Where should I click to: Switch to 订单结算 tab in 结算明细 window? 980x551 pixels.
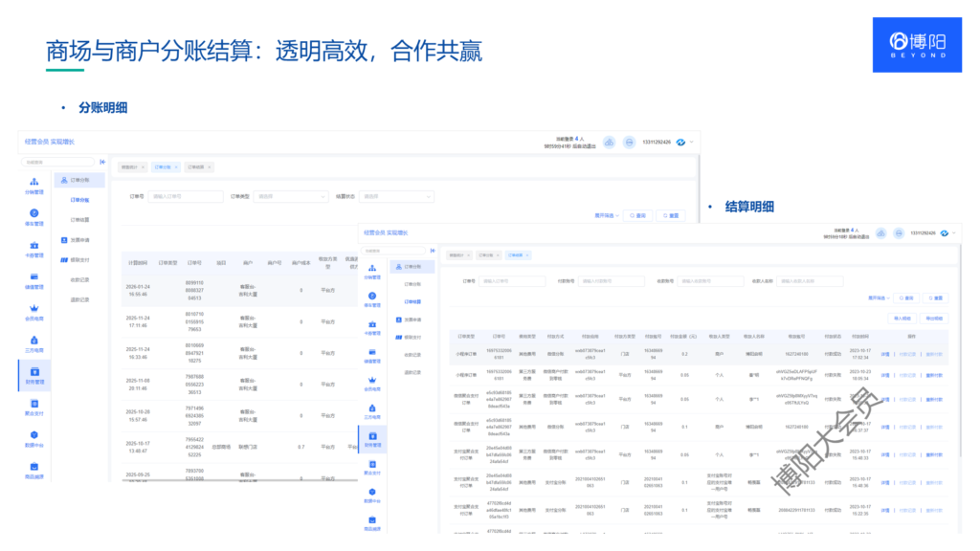pos(516,255)
